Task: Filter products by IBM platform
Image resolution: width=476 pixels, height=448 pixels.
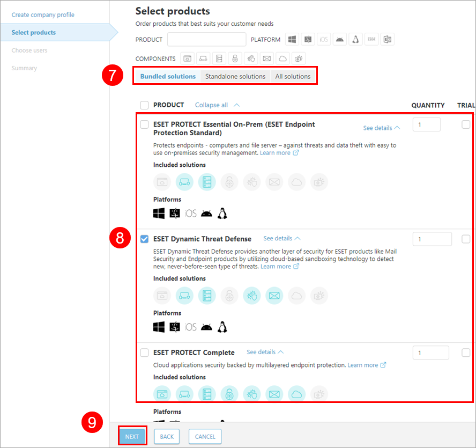Action: point(371,40)
